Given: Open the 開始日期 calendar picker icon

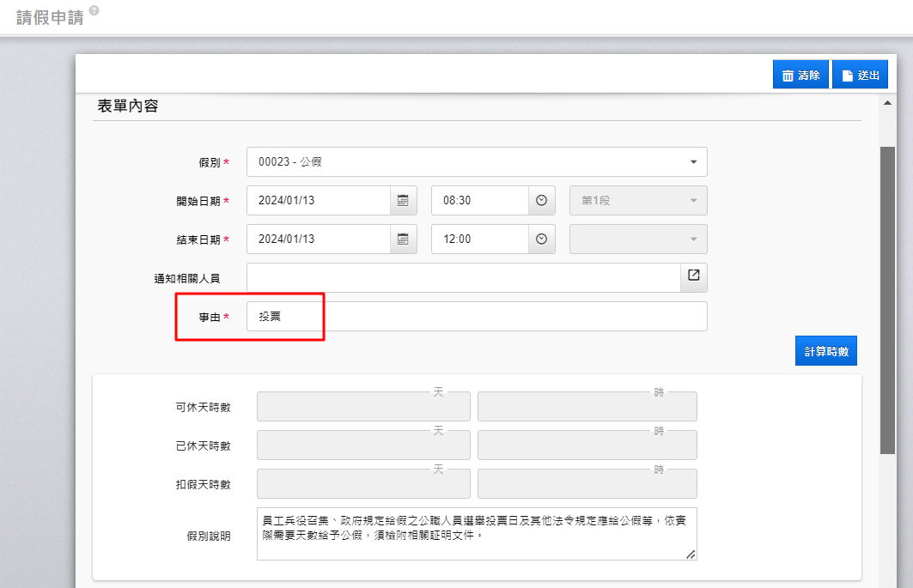Looking at the screenshot, I should click(x=403, y=200).
